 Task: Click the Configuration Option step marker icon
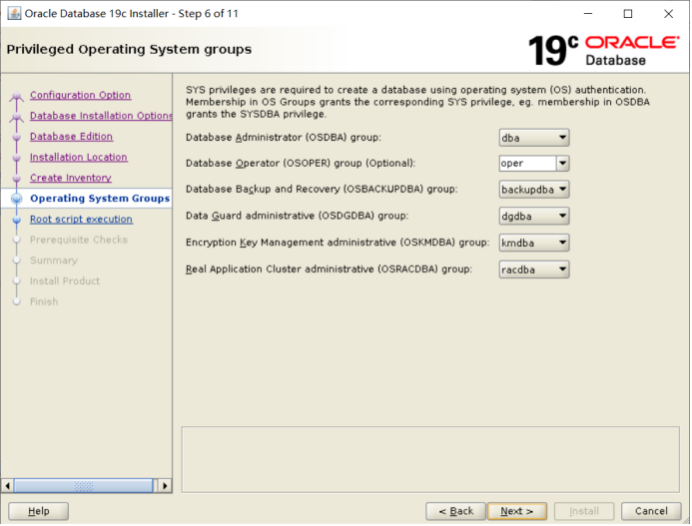coord(17,95)
